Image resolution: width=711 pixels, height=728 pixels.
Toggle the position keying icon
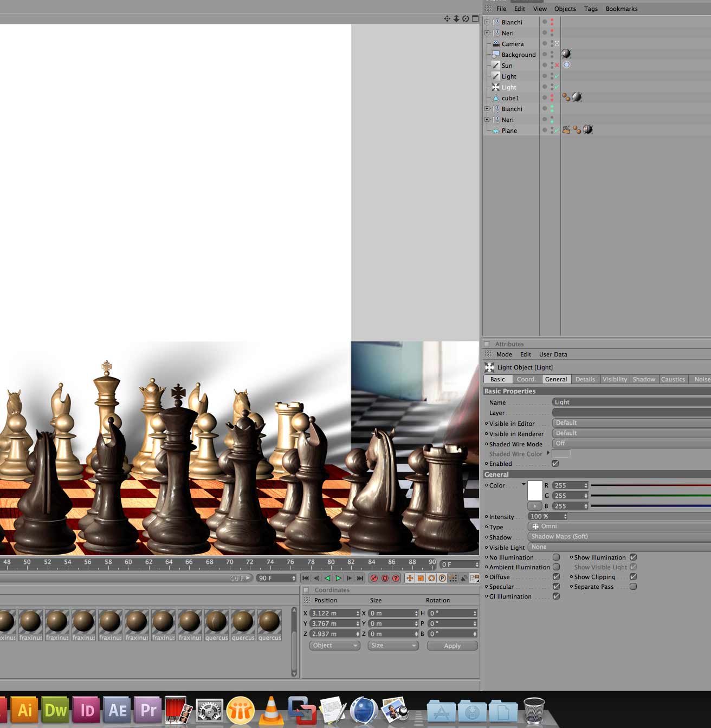click(410, 578)
